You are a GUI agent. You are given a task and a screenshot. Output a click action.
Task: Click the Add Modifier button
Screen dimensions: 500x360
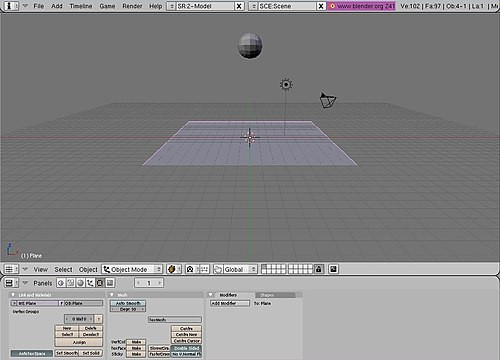pos(230,303)
